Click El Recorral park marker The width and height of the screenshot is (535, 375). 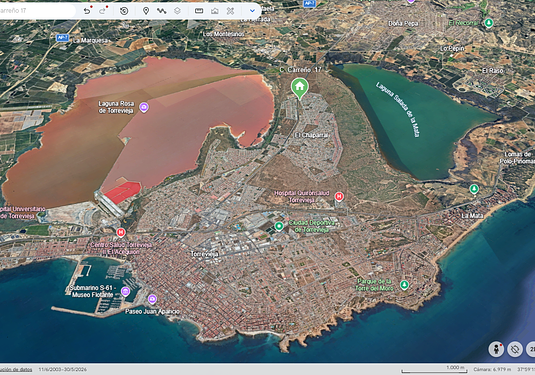pos(489,23)
